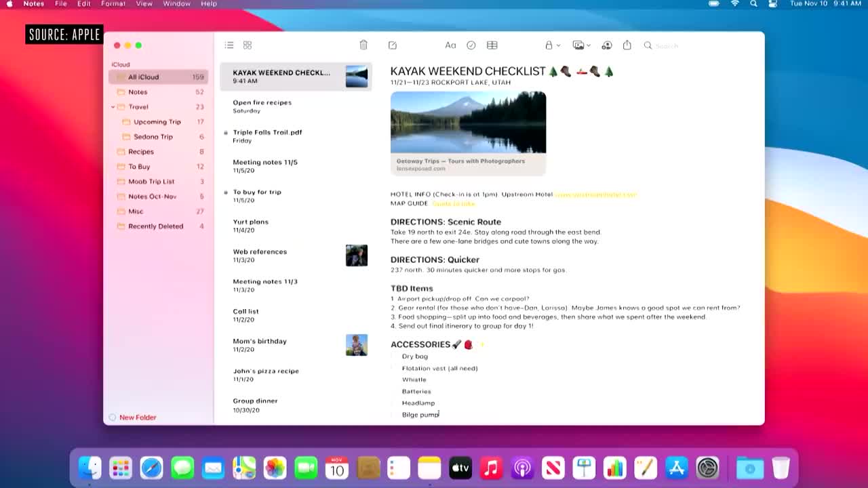This screenshot has width=868, height=488.
Task: Open Numbers from the Dock
Action: tap(615, 468)
